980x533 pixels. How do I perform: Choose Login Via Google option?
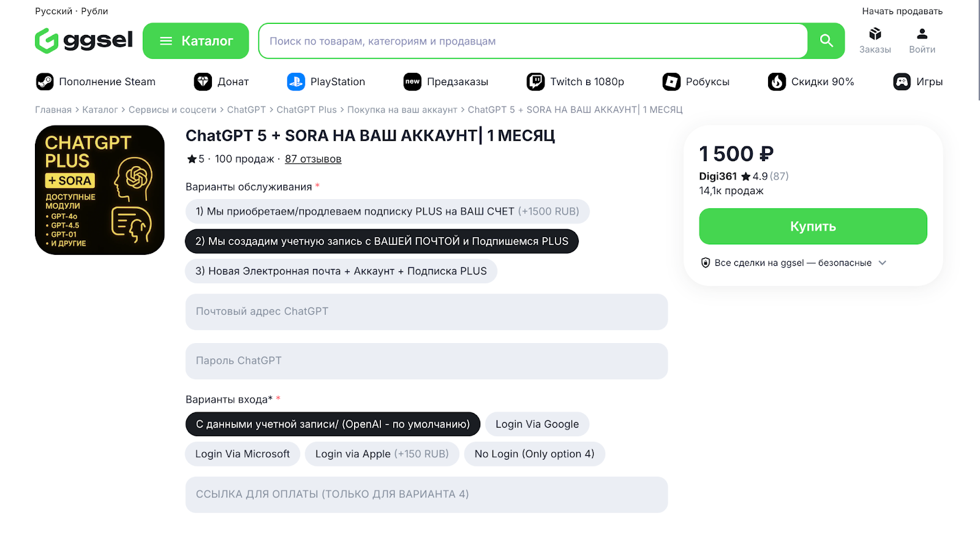tap(537, 424)
